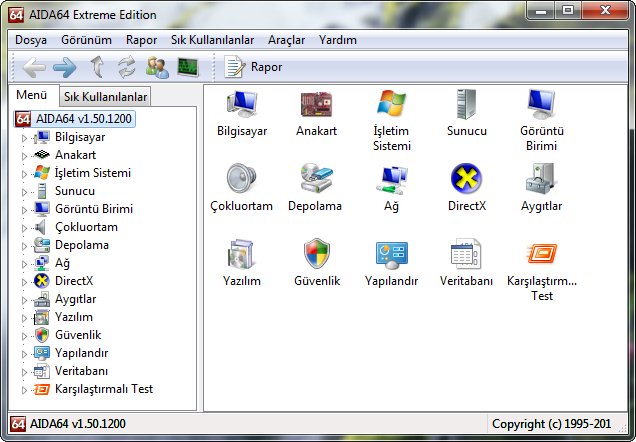
Task: Minimize the AIDA64 window
Action: coord(541,10)
